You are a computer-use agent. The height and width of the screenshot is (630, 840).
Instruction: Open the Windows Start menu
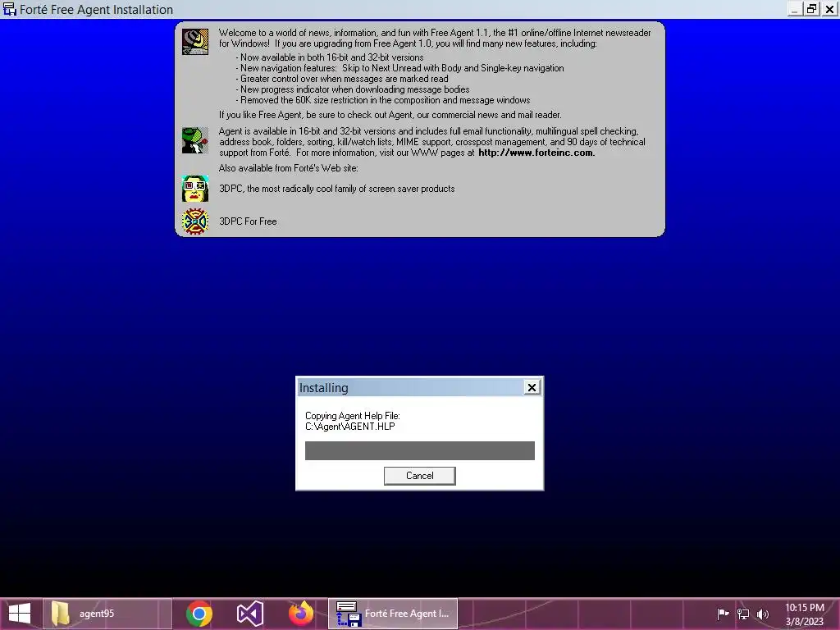pos(20,614)
